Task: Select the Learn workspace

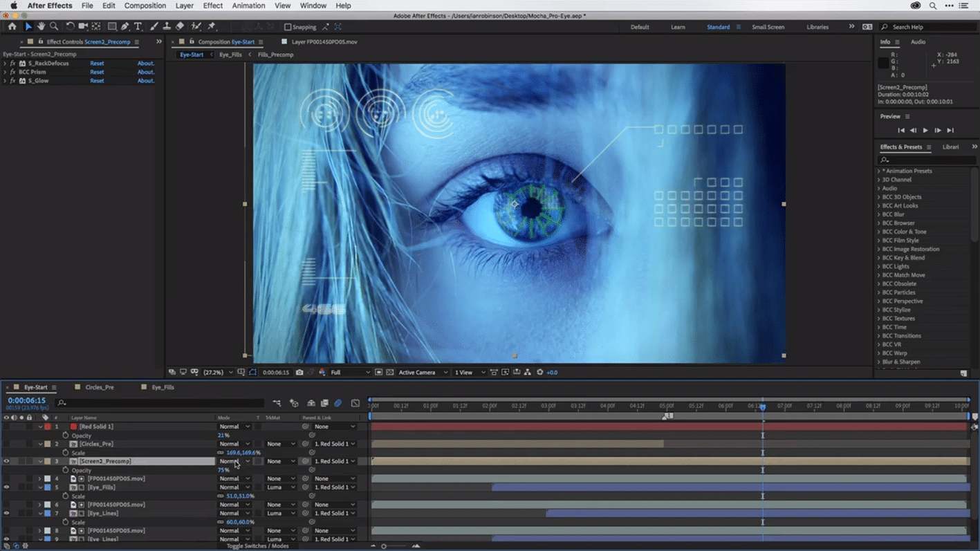Action: 678,27
